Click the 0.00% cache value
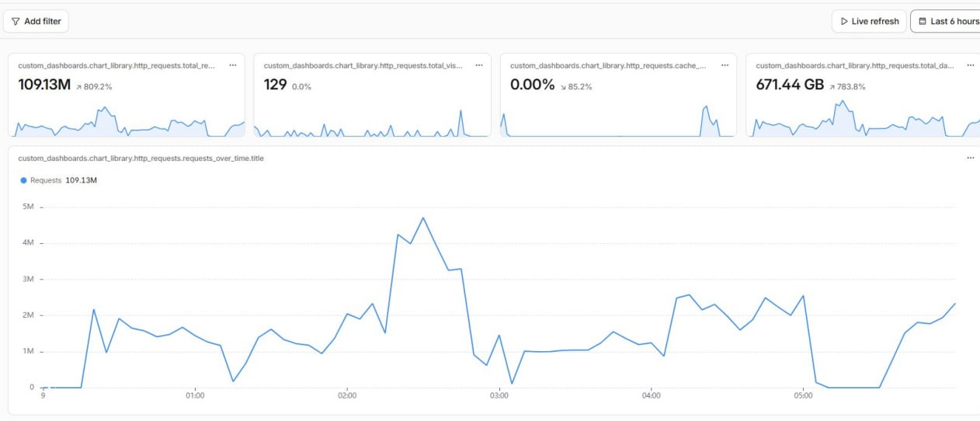The width and height of the screenshot is (980, 421). tap(532, 85)
